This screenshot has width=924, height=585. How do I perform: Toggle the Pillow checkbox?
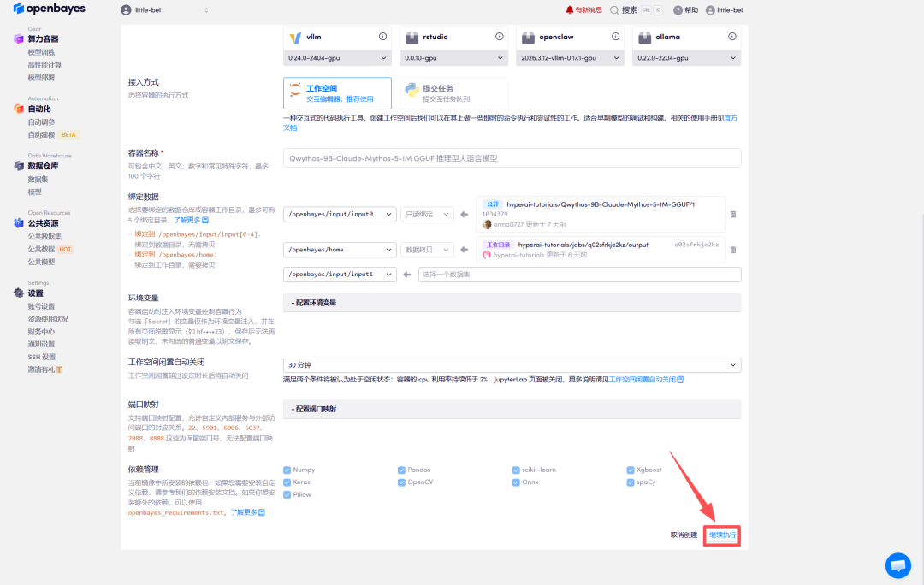pos(287,495)
